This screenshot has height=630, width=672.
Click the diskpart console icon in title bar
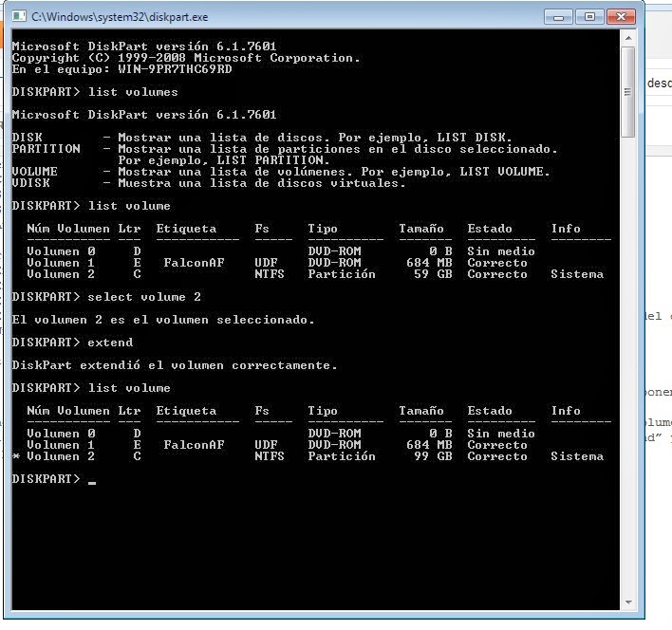pos(19,17)
